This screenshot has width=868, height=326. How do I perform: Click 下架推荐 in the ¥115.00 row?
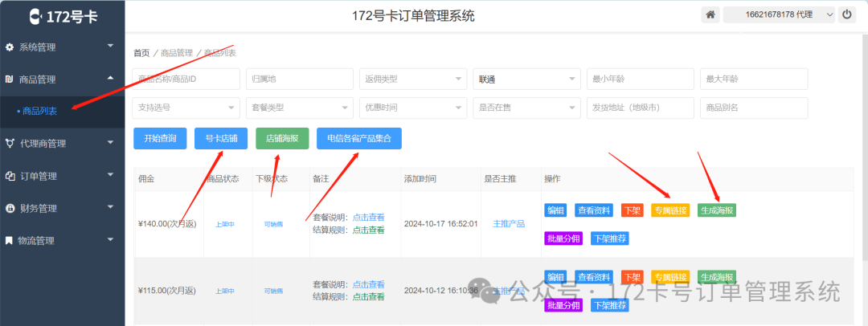(x=609, y=305)
